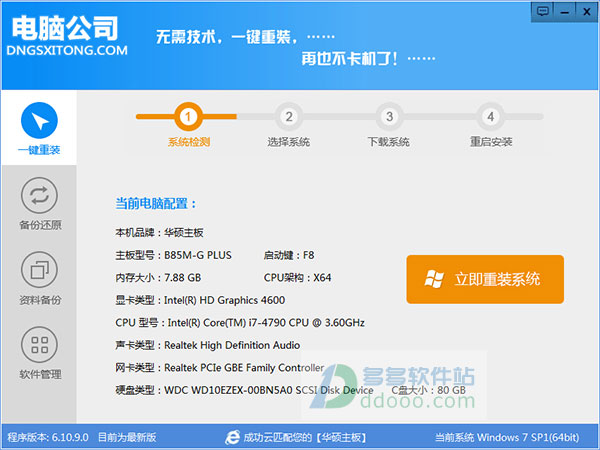The width and height of the screenshot is (600, 450).
Task: Click 目前为最新版 in status bar
Action: [x=127, y=437]
